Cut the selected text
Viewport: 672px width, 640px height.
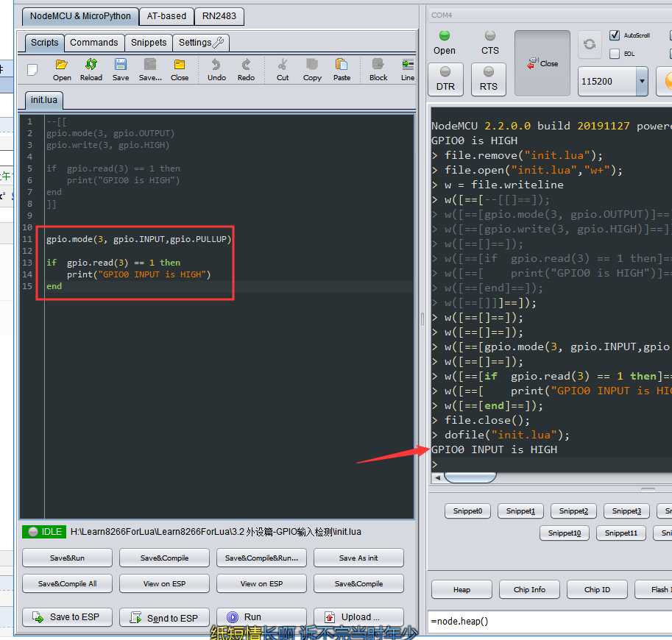pyautogui.click(x=283, y=70)
